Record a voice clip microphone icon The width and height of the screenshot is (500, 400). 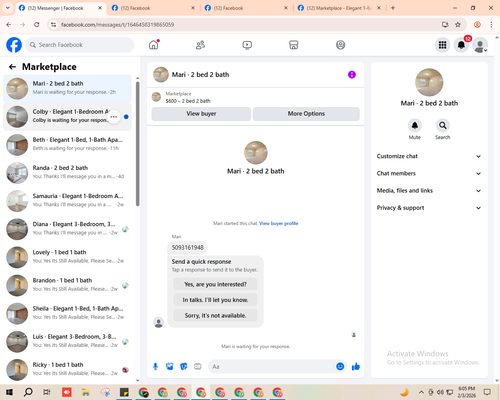(155, 367)
